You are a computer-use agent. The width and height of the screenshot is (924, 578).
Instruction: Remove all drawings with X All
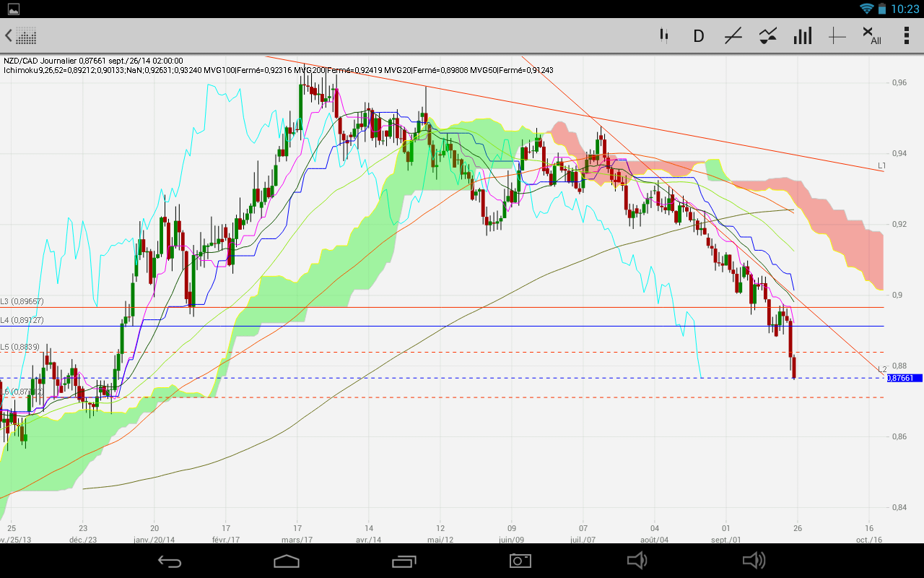(x=871, y=35)
